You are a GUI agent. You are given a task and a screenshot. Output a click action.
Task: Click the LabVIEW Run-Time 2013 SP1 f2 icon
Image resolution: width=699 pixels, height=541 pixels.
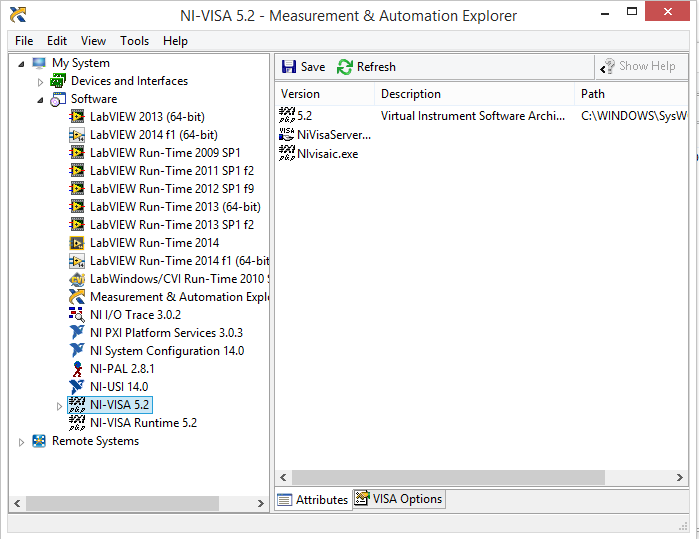point(77,225)
